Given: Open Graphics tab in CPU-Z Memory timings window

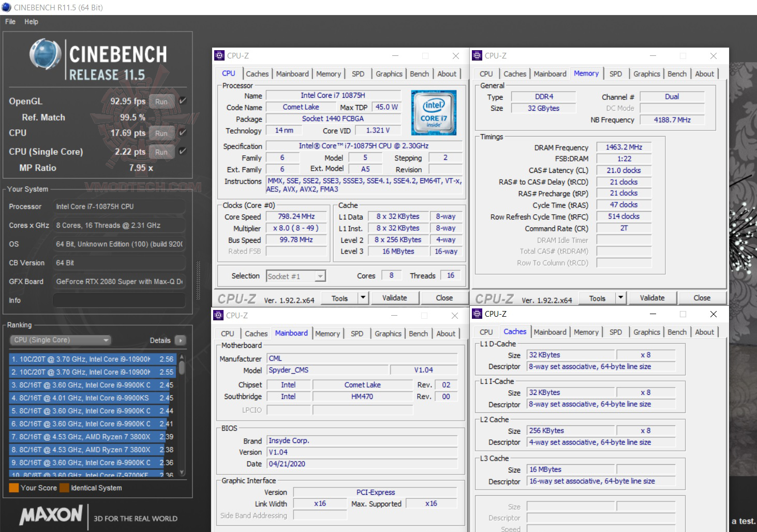Looking at the screenshot, I should 647,74.
